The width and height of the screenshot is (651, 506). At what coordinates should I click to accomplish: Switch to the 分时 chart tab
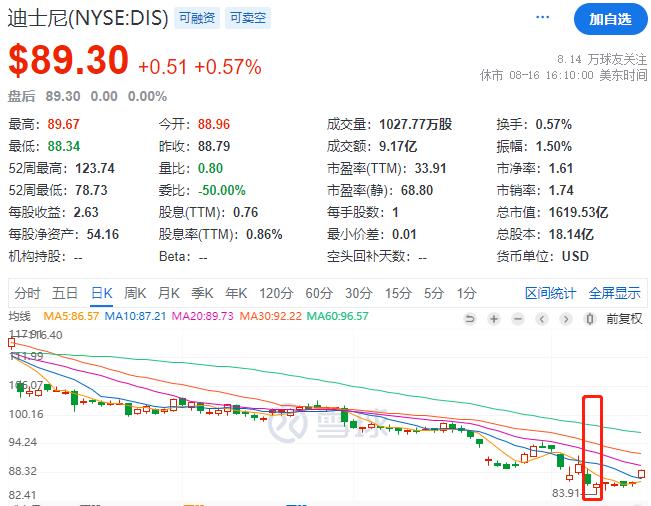(27, 293)
